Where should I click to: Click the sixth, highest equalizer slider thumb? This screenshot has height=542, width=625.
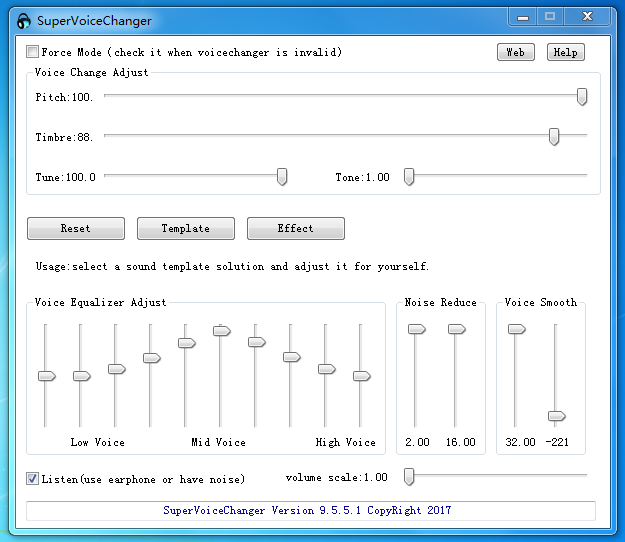point(222,331)
